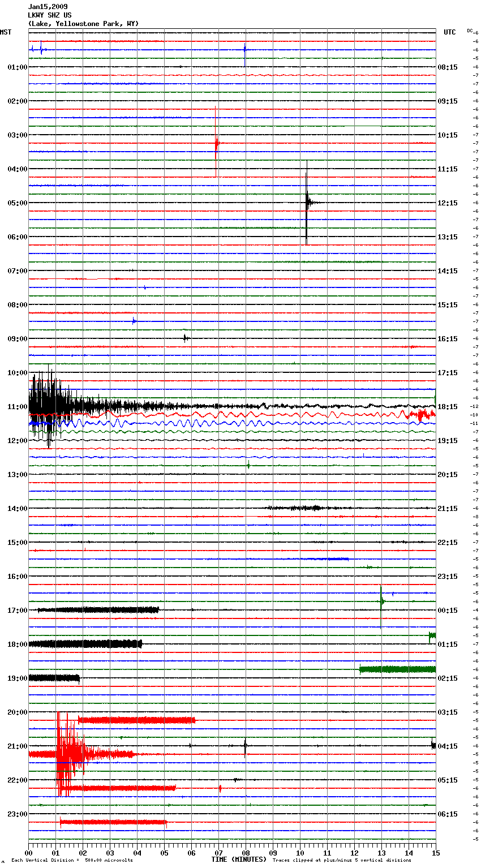Click the red band on the 23:15 trace

tap(113, 822)
